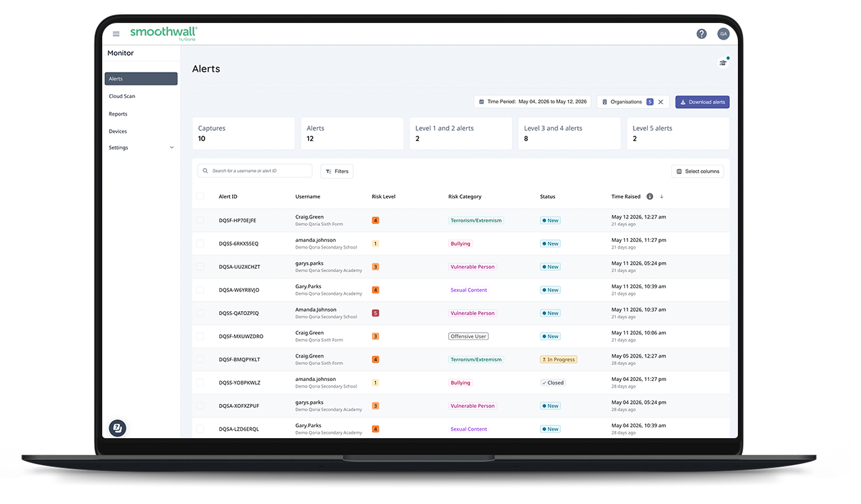The height and width of the screenshot is (504, 861).
Task: Tick checkbox for alert DQSF-HP70EJFE
Action: tap(200, 220)
